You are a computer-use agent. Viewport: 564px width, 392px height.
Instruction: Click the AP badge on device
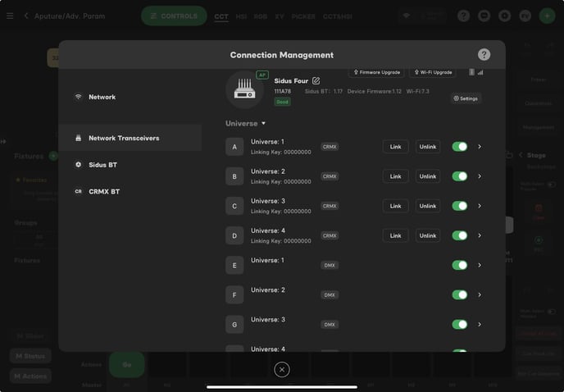tap(262, 75)
